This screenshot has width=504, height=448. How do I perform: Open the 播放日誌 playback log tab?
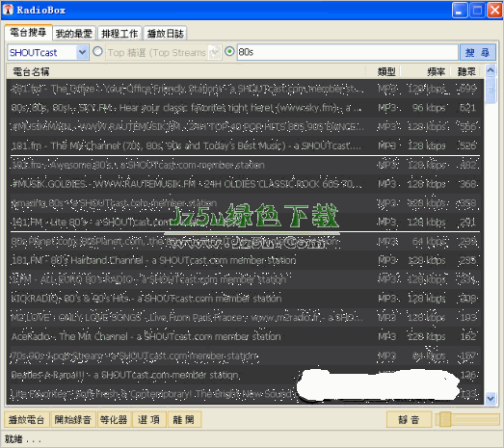pyautogui.click(x=165, y=33)
